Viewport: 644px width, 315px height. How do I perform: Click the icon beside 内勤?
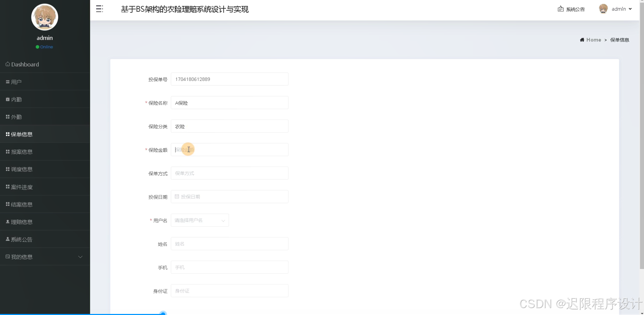[x=8, y=99]
